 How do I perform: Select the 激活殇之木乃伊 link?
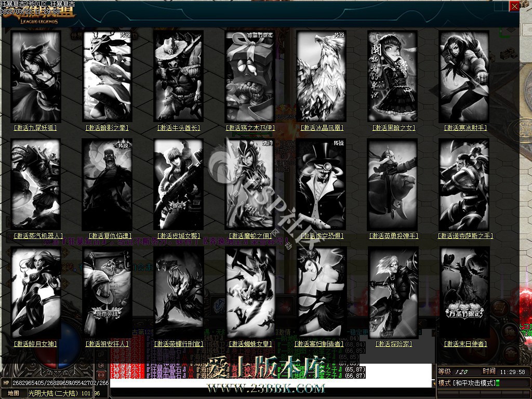pos(250,128)
